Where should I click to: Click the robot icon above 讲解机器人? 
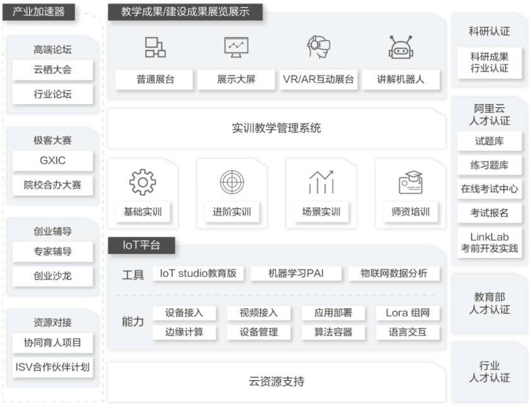pyautogui.click(x=401, y=47)
